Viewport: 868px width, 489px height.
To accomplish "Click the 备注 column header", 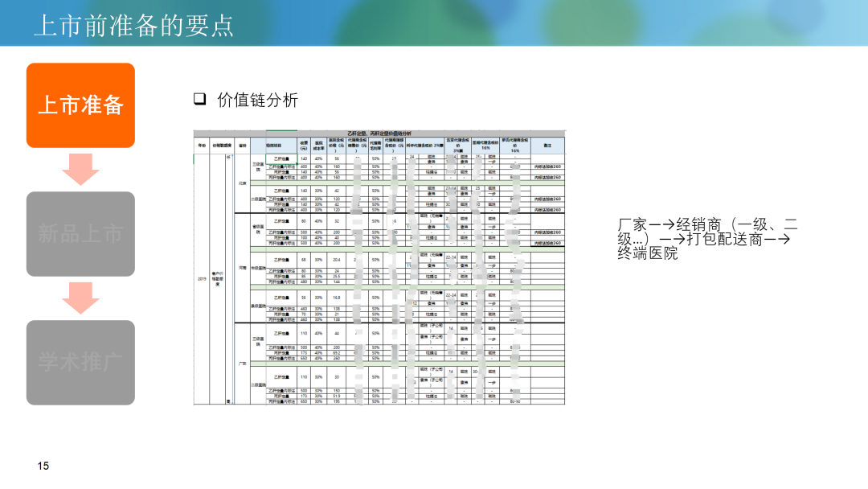I will [547, 146].
